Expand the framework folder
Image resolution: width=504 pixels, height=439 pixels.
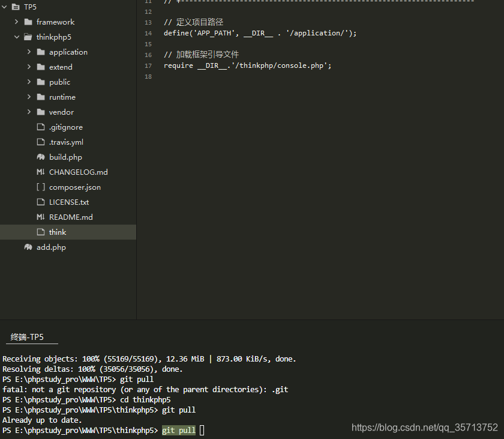(x=17, y=22)
